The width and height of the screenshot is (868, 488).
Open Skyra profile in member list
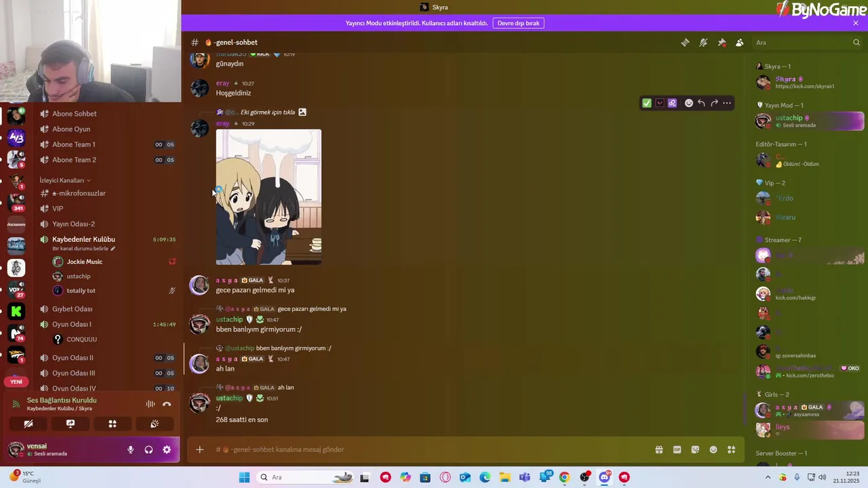click(809, 83)
